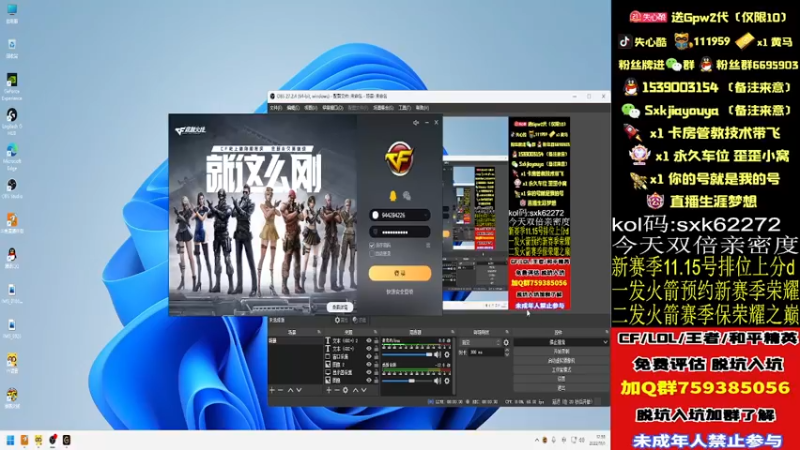Expand the account dropdown in CF launcher

(x=425, y=215)
